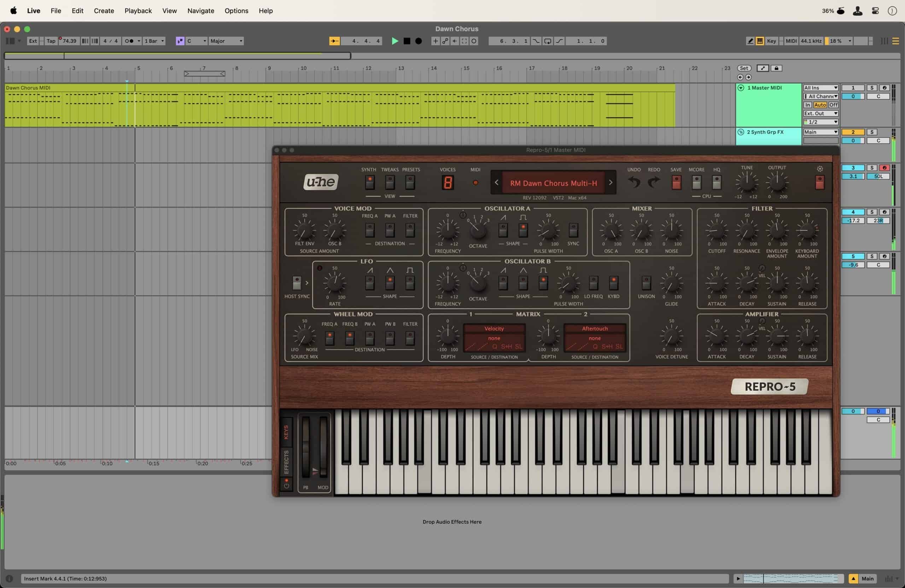
Task: Click the MIDI mapping button
Action: (791, 41)
